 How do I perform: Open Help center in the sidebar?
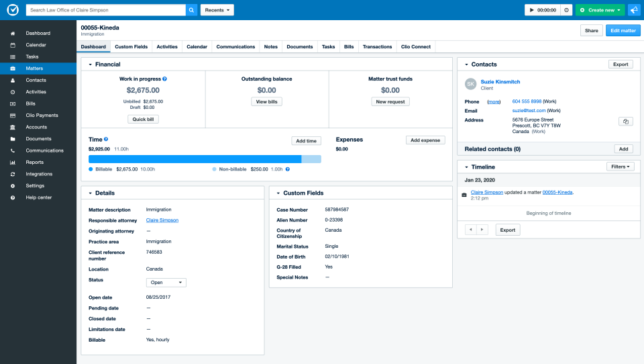38,197
